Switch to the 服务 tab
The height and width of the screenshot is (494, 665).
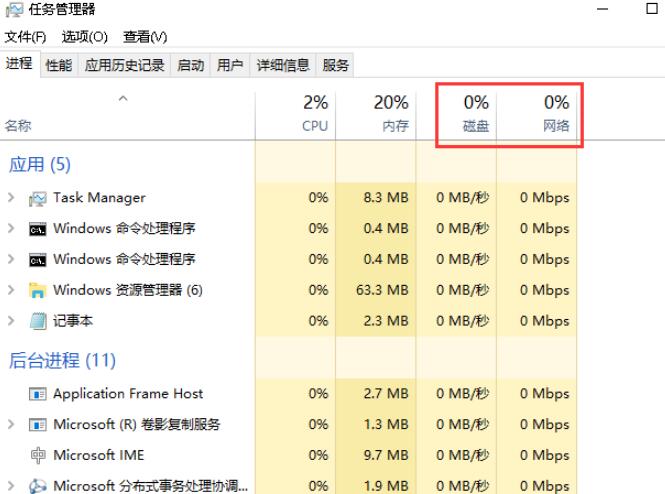335,65
